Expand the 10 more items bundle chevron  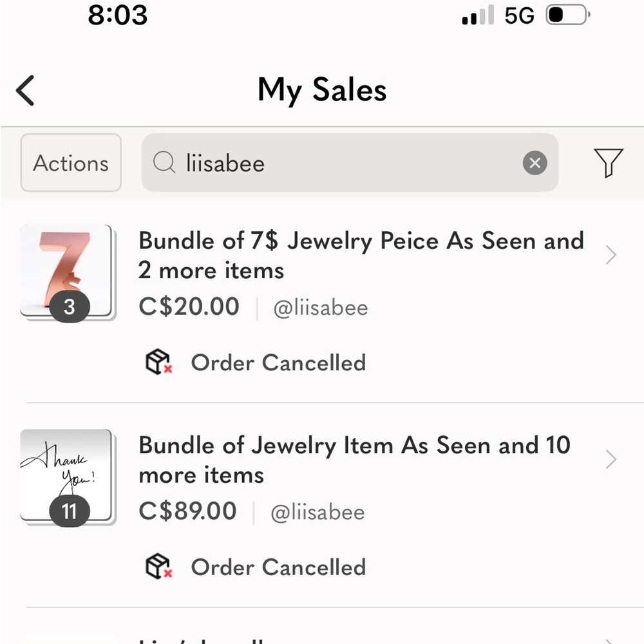(611, 459)
